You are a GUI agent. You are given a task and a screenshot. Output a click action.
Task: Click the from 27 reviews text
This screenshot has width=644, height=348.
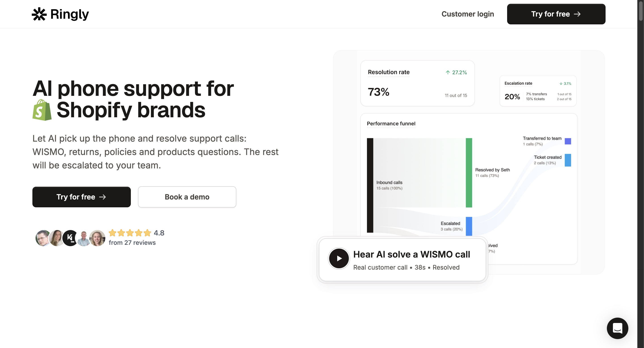point(132,243)
